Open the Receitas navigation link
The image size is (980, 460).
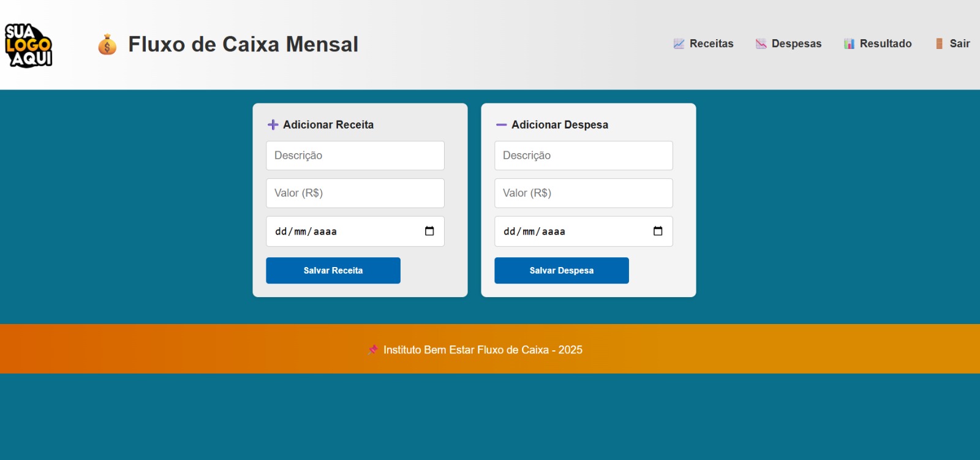(x=711, y=43)
